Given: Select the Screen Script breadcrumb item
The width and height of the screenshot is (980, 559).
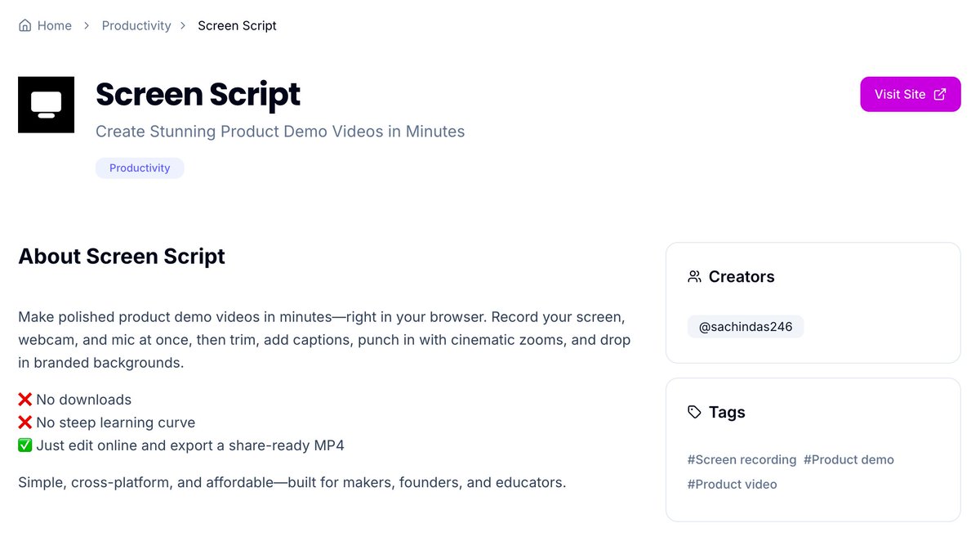Looking at the screenshot, I should [237, 25].
